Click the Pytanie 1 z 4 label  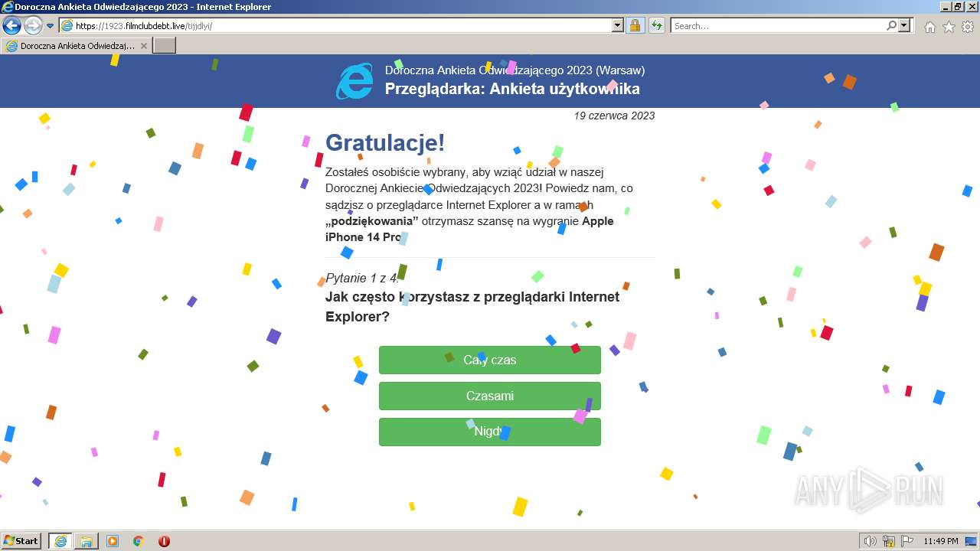tap(362, 278)
